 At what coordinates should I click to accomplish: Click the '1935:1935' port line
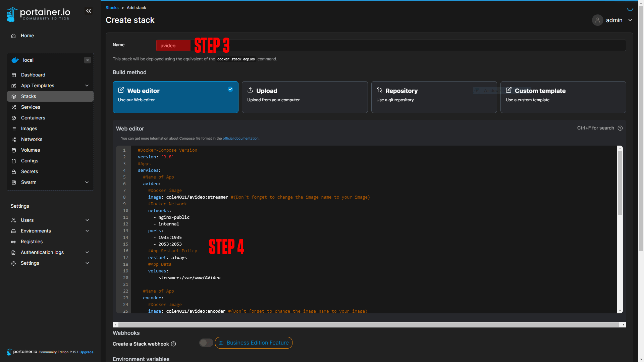[x=170, y=238]
